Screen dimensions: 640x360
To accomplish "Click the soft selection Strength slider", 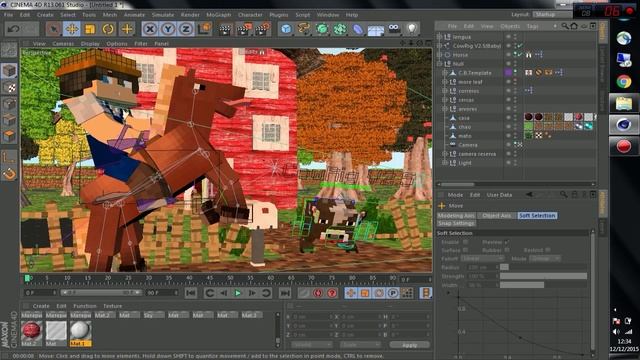I will [x=543, y=276].
